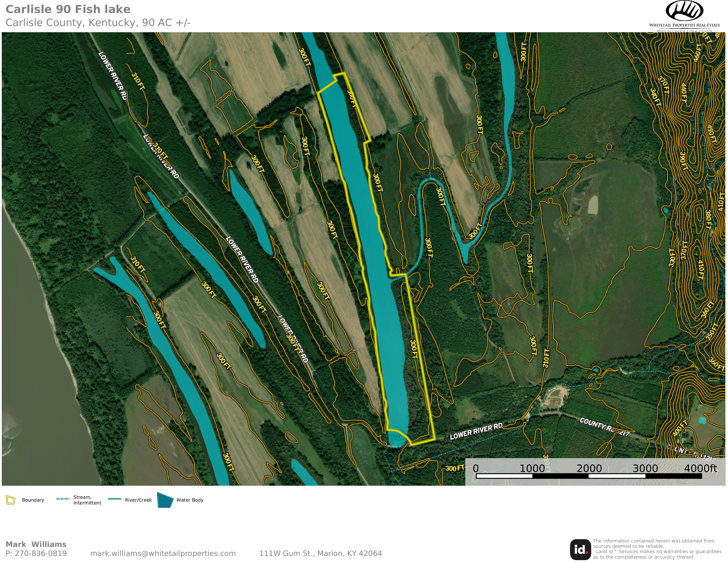Screen dimensions: 728x563
Task: Click the 1000 mark on scale bar
Action: 532,468
